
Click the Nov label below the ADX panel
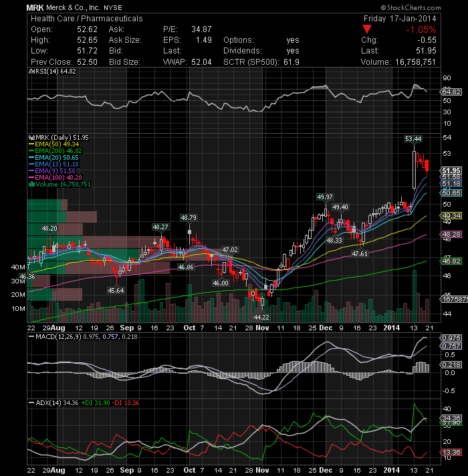click(262, 470)
